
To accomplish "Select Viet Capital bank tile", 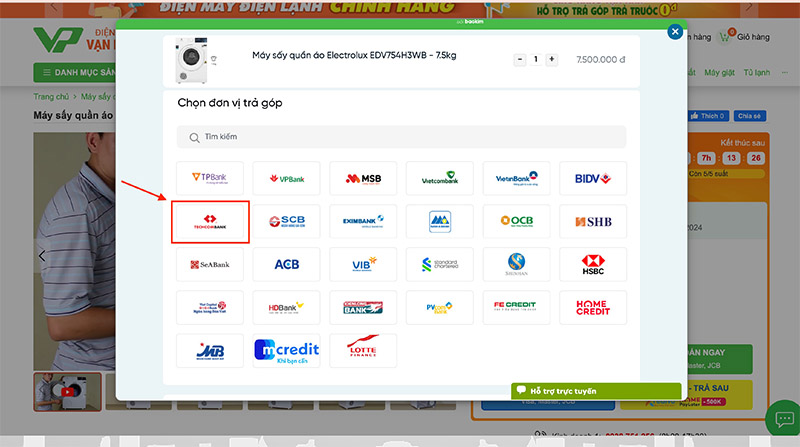I will click(x=210, y=308).
